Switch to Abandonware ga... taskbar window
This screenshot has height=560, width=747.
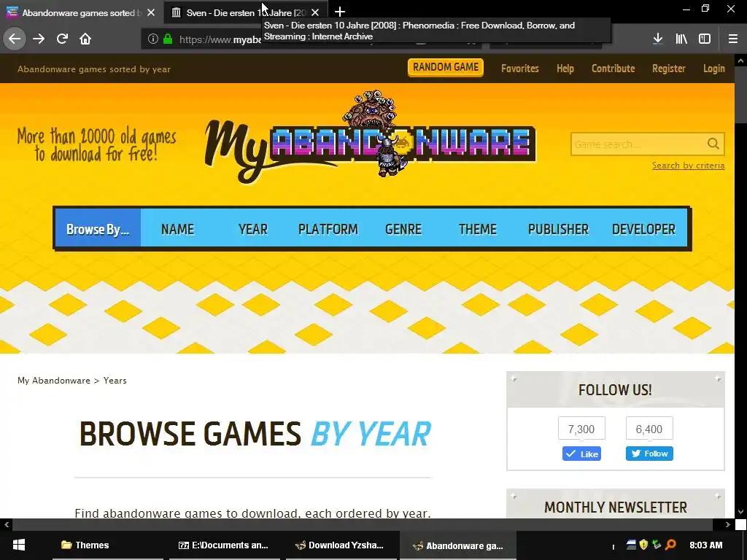pos(458,545)
